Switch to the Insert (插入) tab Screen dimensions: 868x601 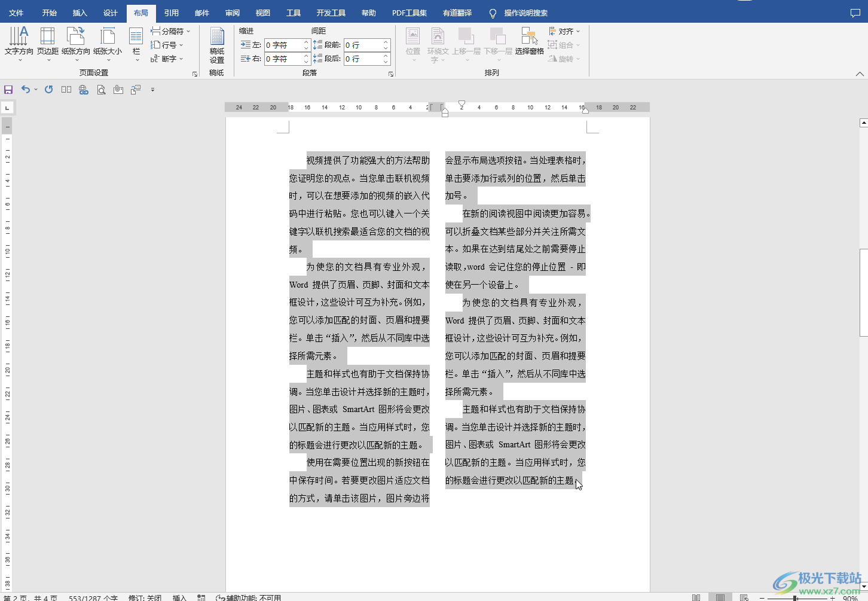tap(80, 13)
